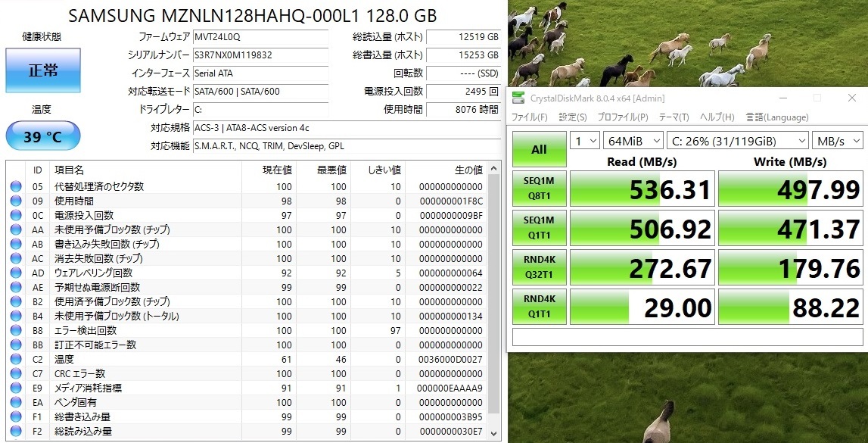Run the SEQ1M Q1T1 test
Image resolution: width=868 pixels, height=443 pixels.
click(x=539, y=228)
